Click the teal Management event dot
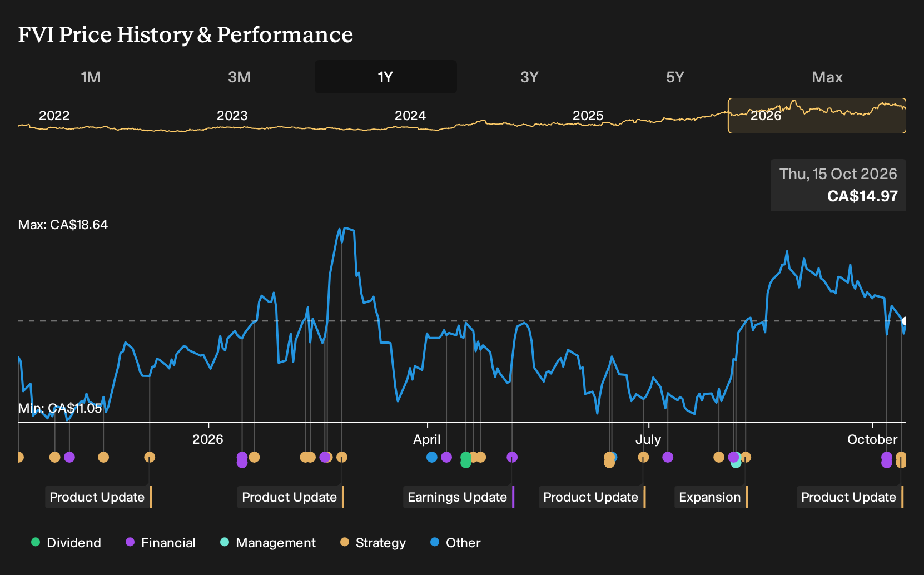The height and width of the screenshot is (575, 924). [736, 463]
